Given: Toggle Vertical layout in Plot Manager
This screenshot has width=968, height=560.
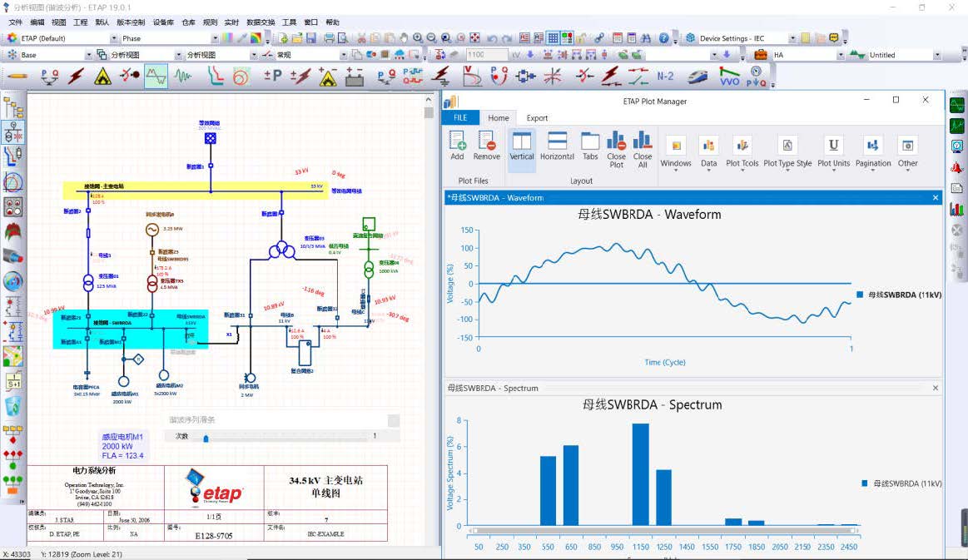Looking at the screenshot, I should (x=522, y=145).
